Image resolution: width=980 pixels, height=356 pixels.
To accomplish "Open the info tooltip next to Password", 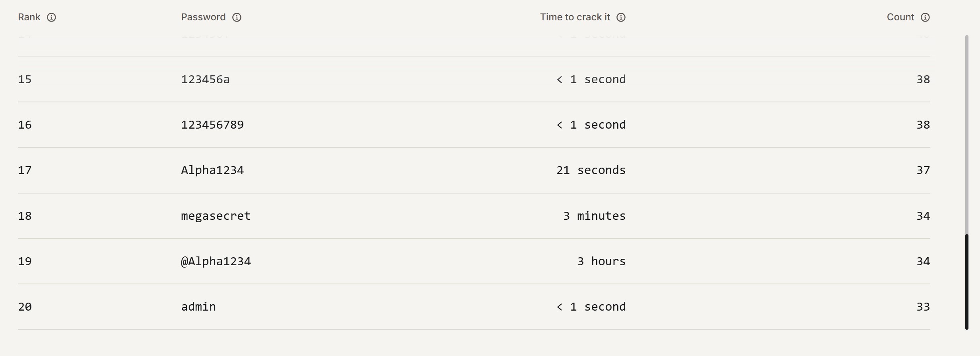I will click(x=237, y=17).
